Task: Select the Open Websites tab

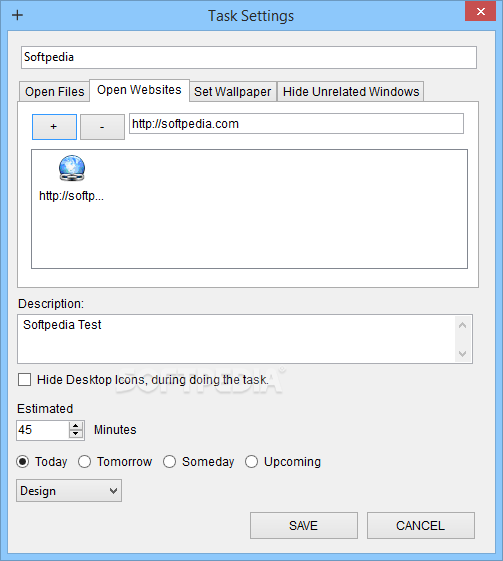Action: pos(139,90)
